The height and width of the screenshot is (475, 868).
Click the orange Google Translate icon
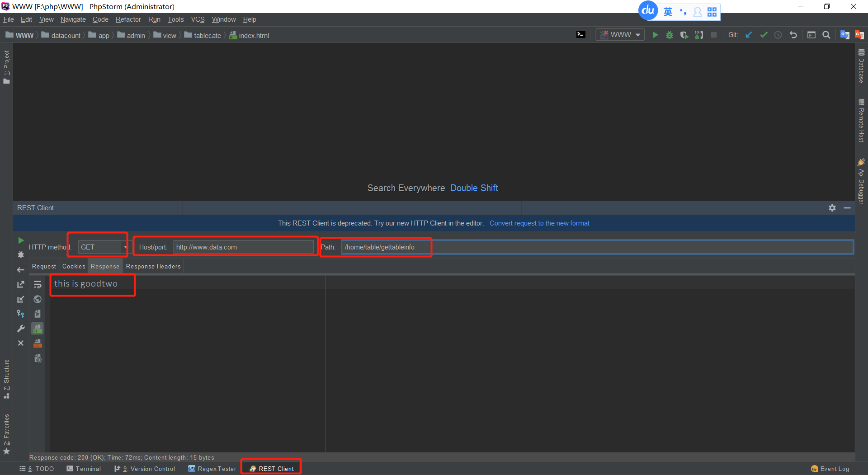(x=859, y=35)
